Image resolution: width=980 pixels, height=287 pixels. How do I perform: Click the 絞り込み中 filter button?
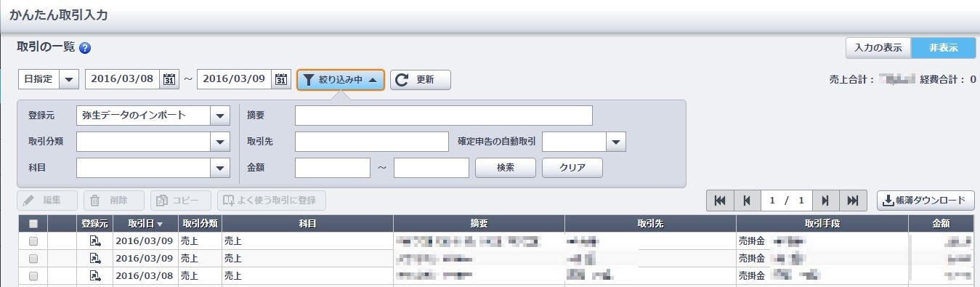(x=341, y=80)
